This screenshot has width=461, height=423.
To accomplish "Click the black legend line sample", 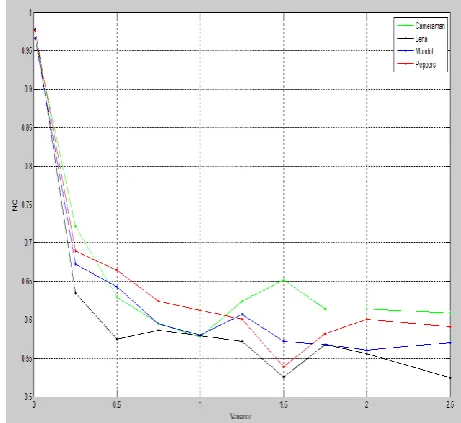I will tap(405, 39).
